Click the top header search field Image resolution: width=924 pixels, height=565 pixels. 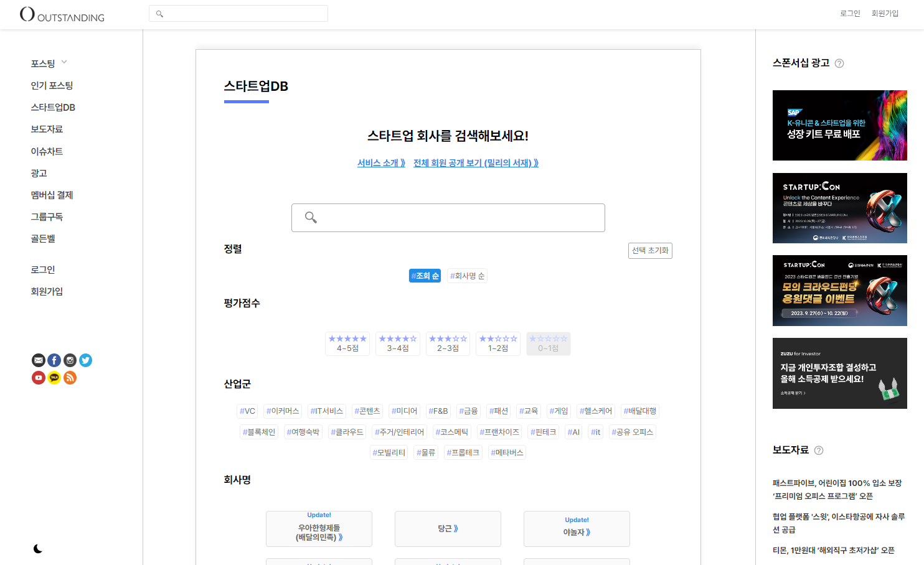(x=238, y=14)
